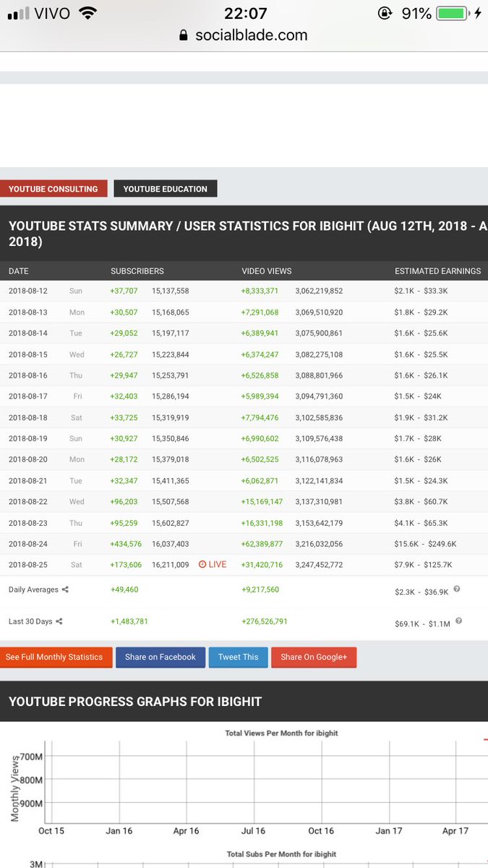Click help icon beside $2.3K - $36.9K
The height and width of the screenshot is (868, 488).
pyautogui.click(x=457, y=590)
